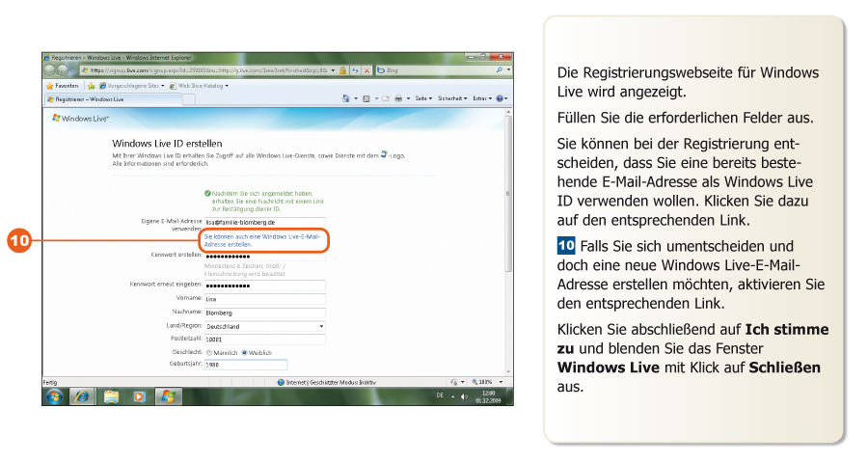Select the Registrieren – Windows Live tab

pos(87,98)
